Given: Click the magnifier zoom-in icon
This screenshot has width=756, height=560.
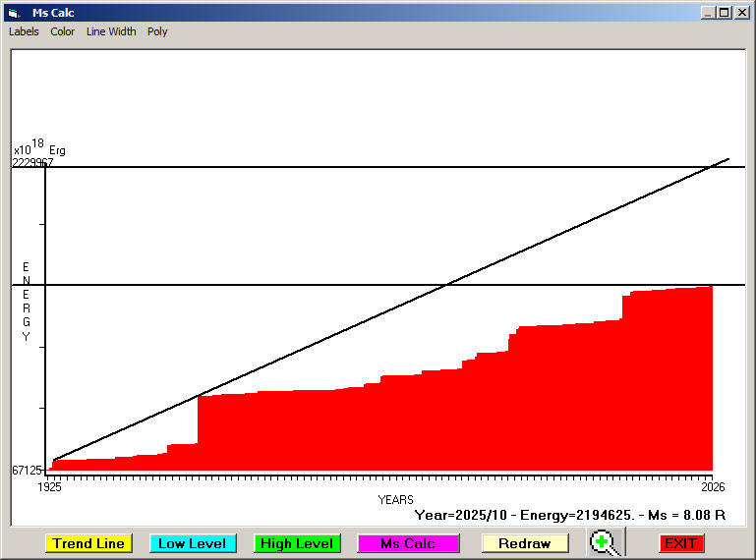Looking at the screenshot, I should tap(607, 542).
